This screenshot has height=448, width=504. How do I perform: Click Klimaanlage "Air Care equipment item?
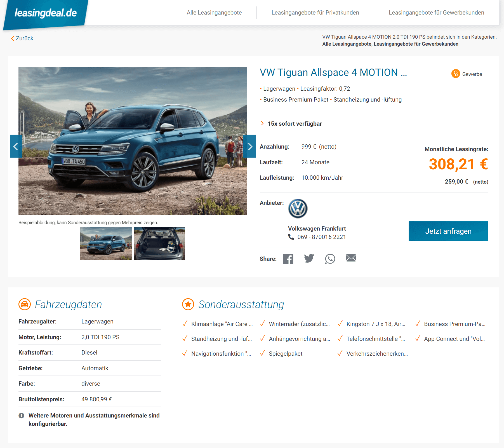(222, 324)
